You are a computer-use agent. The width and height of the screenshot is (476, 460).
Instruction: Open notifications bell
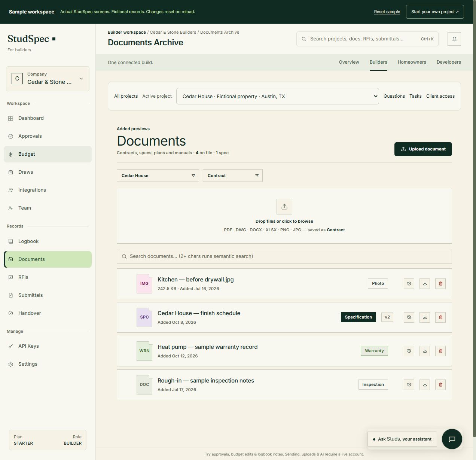(454, 39)
